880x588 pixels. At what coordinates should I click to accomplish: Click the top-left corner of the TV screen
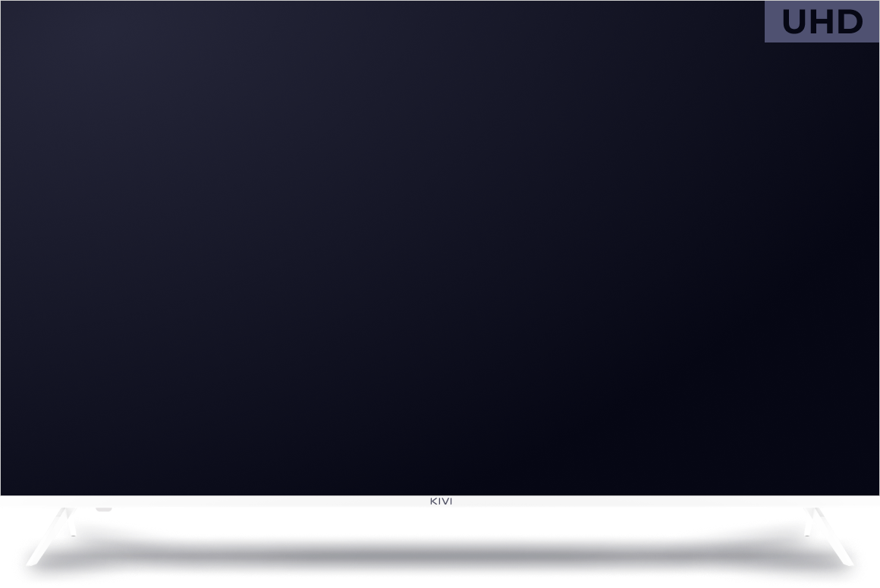tap(3, 3)
